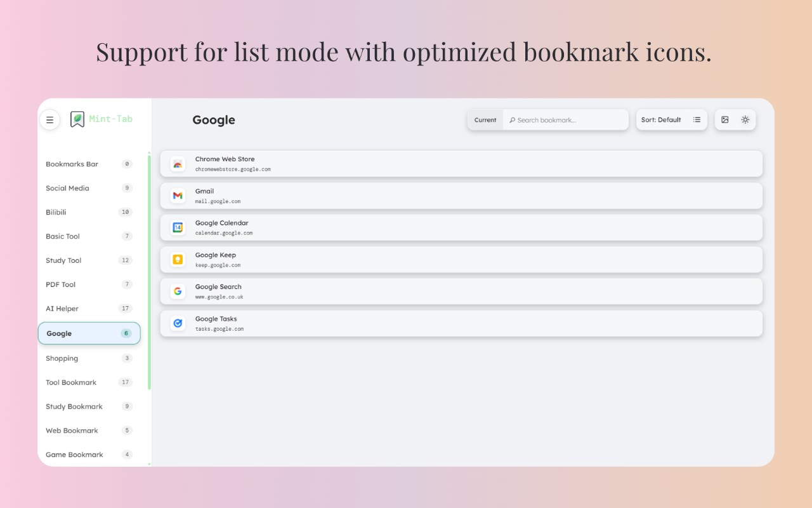Image resolution: width=812 pixels, height=508 pixels.
Task: Select the Study Tool folder
Action: point(89,260)
